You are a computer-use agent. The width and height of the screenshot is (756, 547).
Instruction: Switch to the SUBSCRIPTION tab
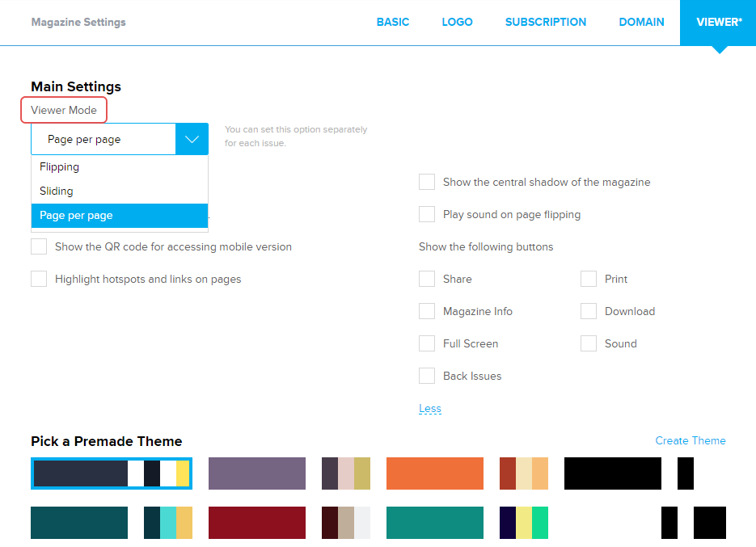tap(546, 22)
